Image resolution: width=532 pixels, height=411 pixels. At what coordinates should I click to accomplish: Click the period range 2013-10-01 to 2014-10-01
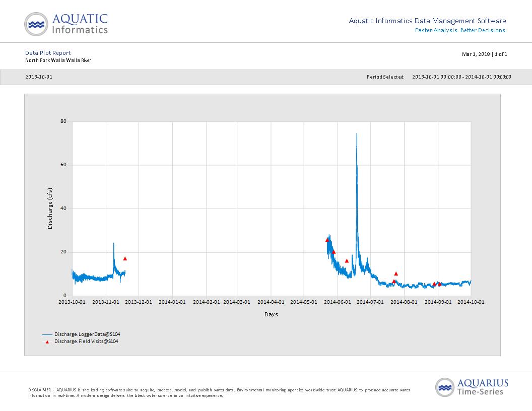point(461,77)
